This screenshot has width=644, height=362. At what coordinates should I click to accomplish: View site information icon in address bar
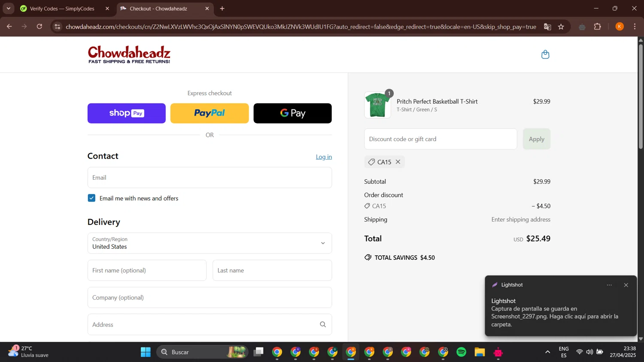tap(58, 27)
